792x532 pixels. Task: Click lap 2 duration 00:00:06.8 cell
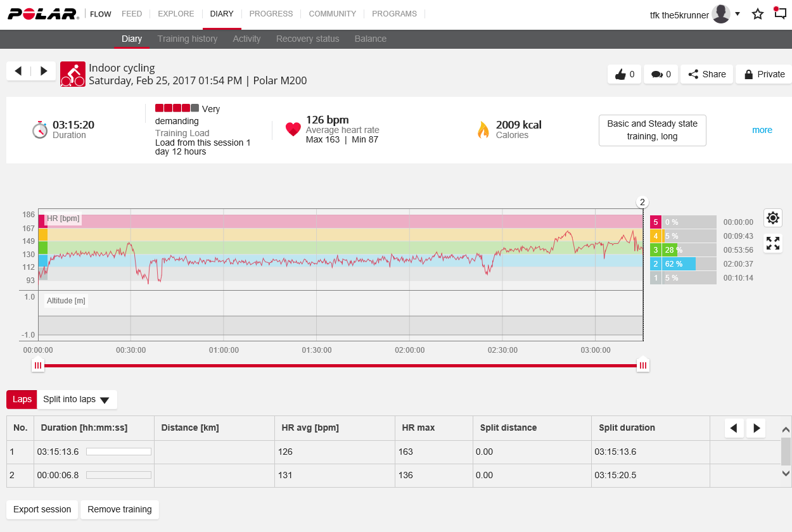94,475
